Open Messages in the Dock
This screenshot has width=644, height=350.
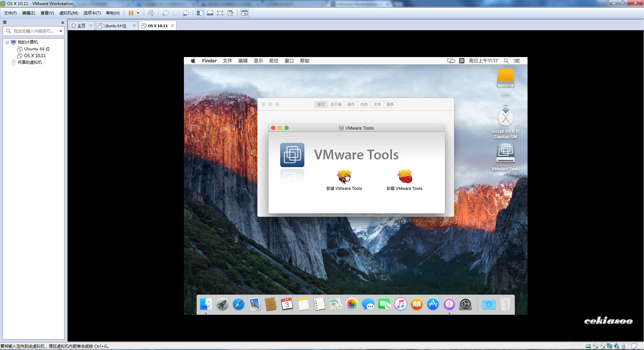point(368,304)
